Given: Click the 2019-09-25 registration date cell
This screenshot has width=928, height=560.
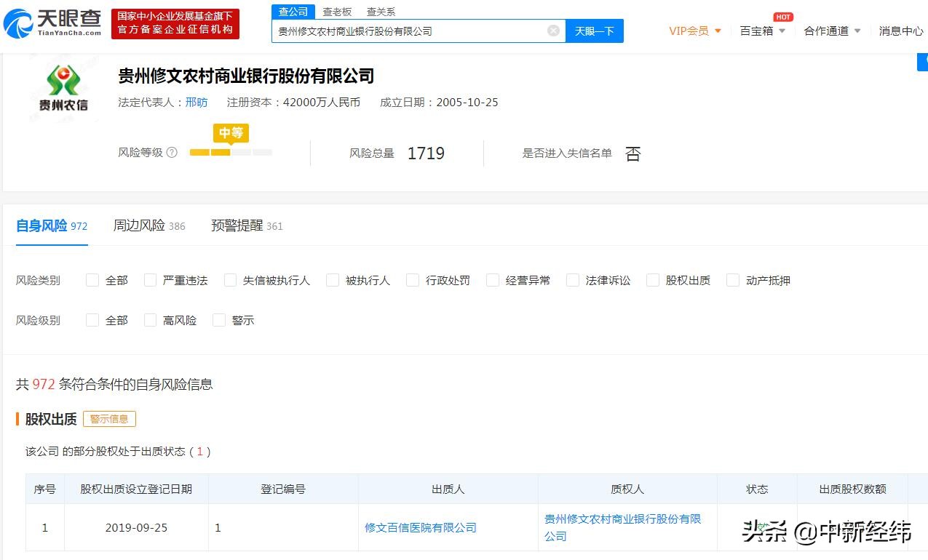Looking at the screenshot, I should pos(136,527).
